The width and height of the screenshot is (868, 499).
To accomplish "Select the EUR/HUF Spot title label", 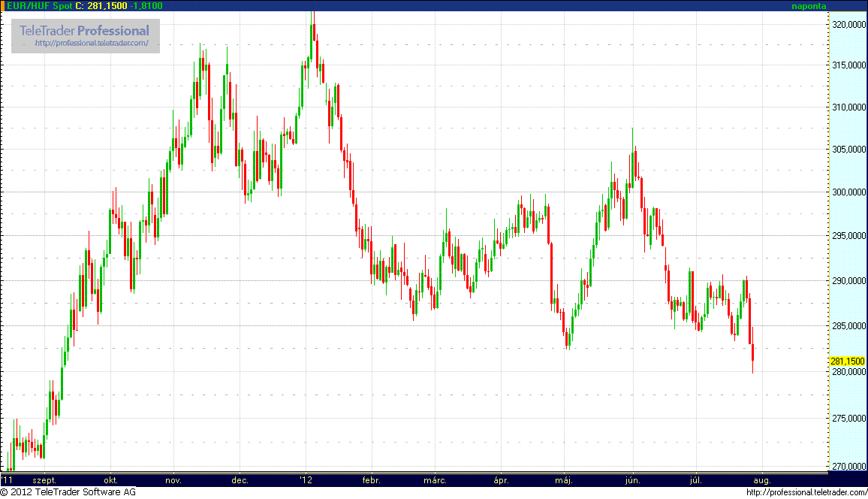I will point(40,5).
